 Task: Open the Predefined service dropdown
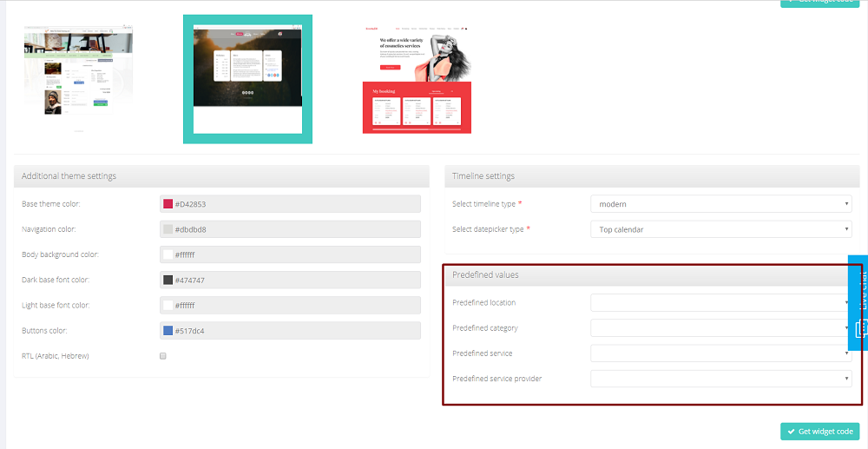[x=720, y=353]
